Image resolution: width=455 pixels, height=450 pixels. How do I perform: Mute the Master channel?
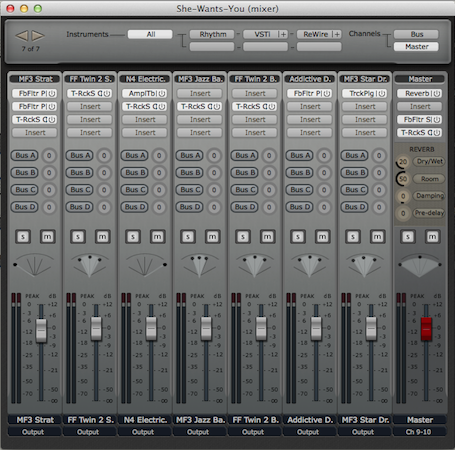point(433,237)
